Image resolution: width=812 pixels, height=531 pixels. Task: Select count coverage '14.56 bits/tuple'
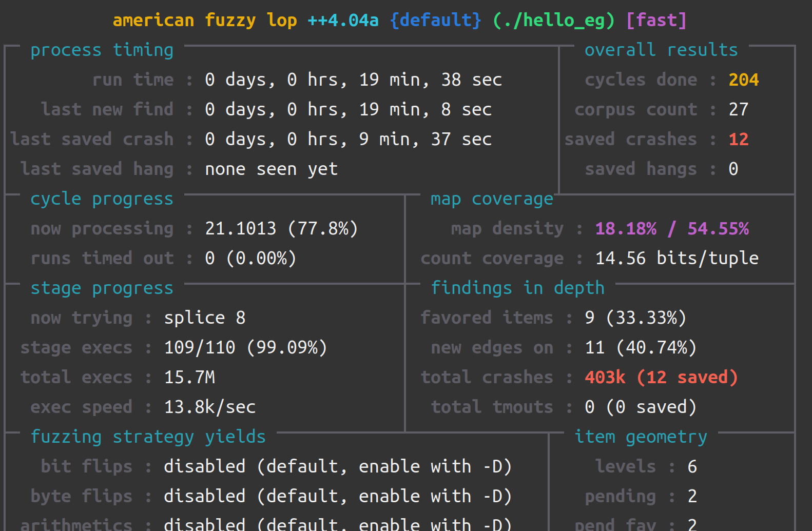coord(677,259)
